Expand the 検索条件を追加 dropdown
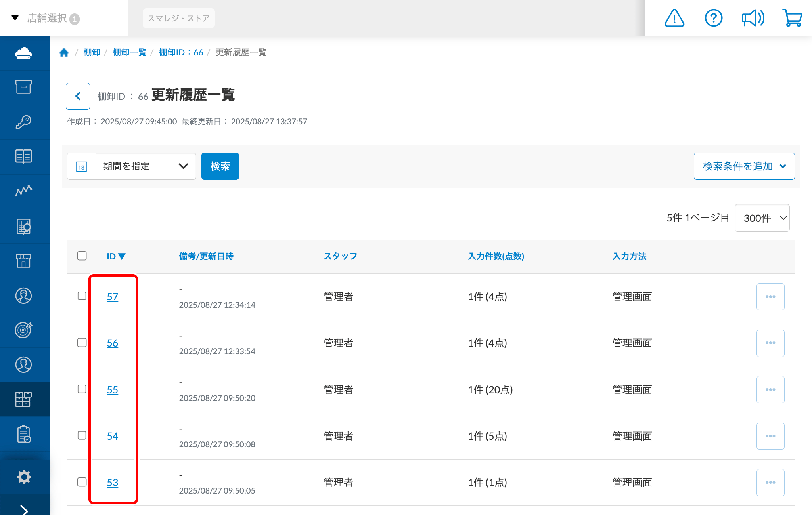The width and height of the screenshot is (812, 515). pos(744,166)
